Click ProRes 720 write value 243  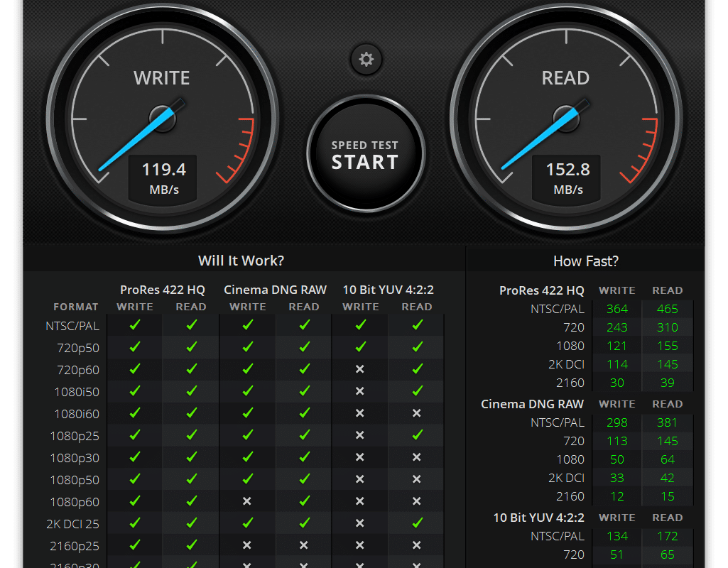coord(617,327)
